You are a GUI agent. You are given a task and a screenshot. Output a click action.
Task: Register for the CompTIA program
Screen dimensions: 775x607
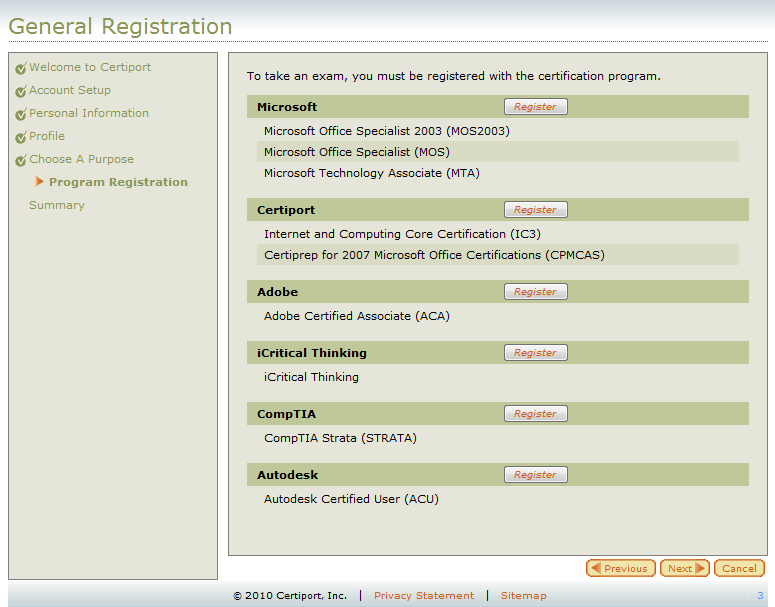pos(536,413)
